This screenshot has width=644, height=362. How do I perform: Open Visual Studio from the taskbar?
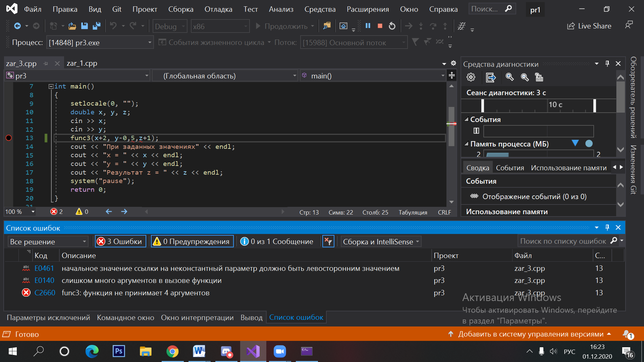click(x=253, y=351)
